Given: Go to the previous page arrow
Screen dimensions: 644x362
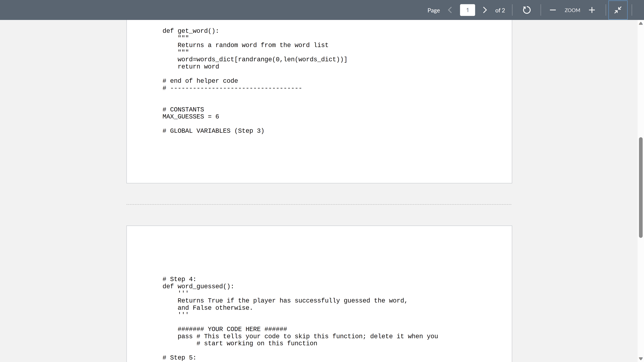Looking at the screenshot, I should click(450, 10).
